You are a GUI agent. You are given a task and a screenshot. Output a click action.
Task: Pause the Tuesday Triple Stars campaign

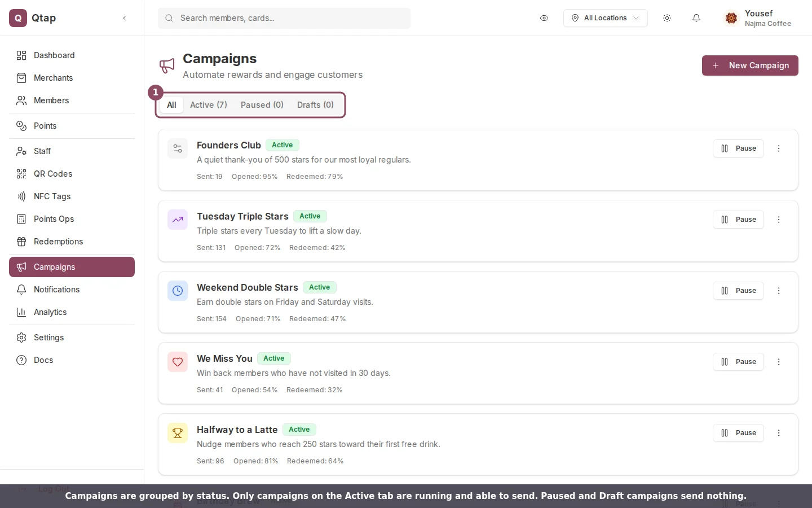738,220
